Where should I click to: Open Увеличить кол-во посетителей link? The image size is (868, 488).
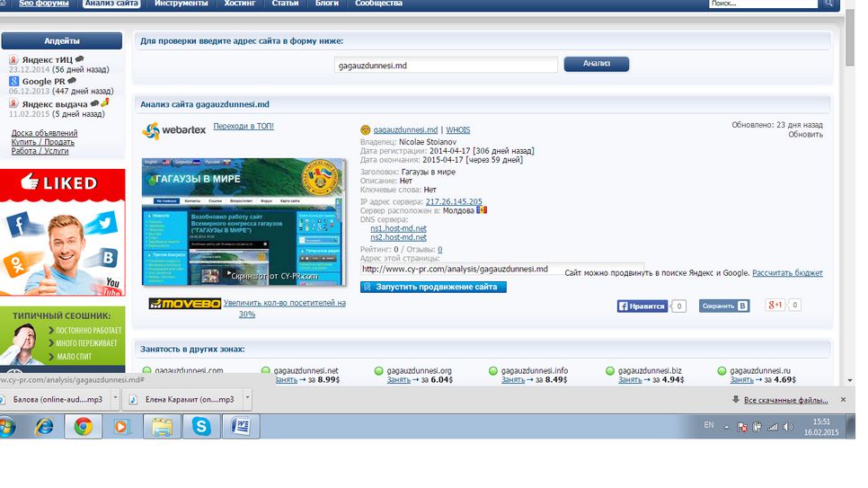[285, 308]
